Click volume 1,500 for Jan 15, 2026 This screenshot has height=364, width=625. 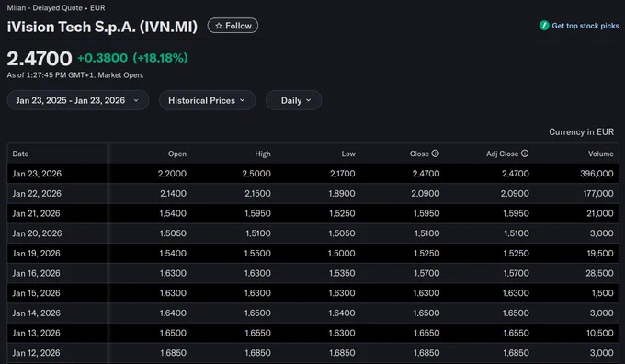pos(603,293)
